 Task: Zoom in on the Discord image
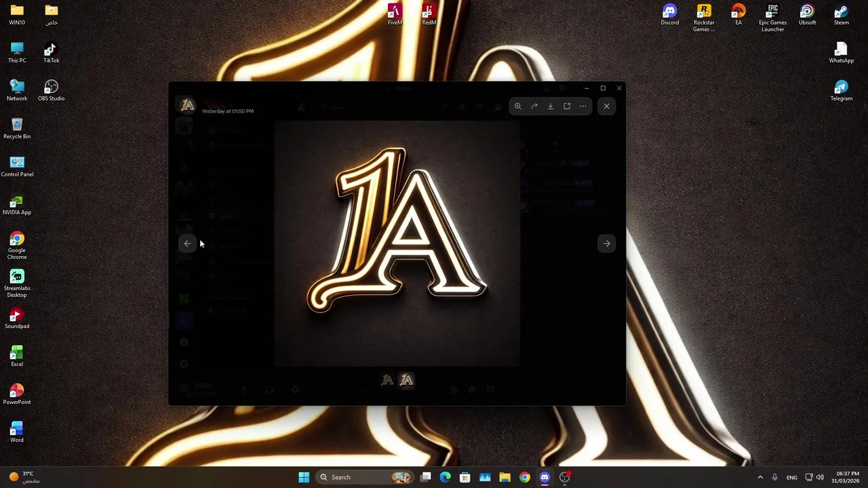[517, 106]
